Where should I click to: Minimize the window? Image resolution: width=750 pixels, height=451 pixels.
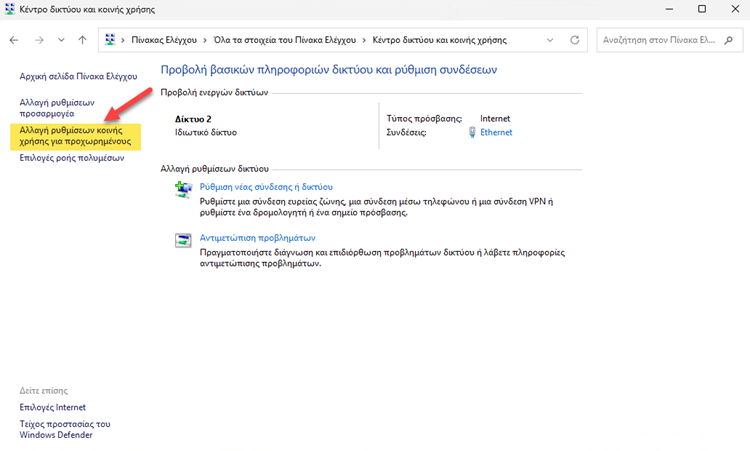(669, 9)
